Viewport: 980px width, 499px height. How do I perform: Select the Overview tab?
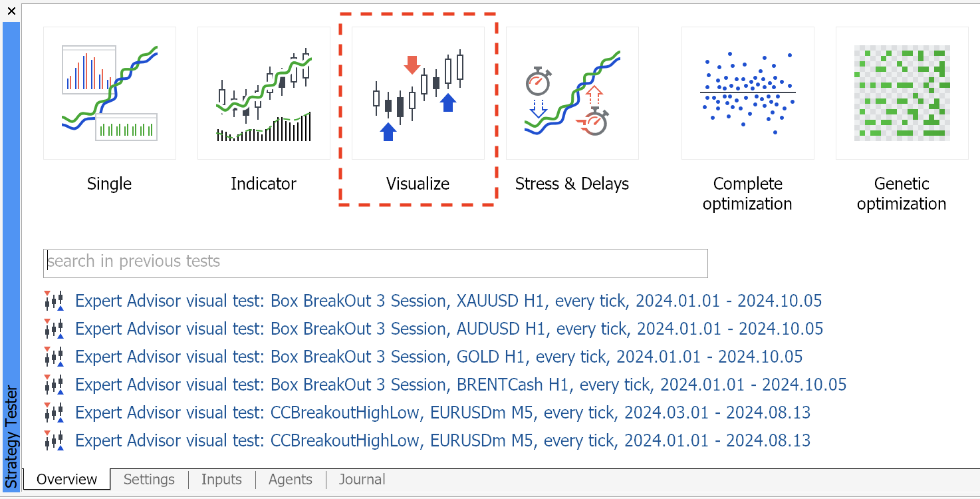[x=66, y=480]
